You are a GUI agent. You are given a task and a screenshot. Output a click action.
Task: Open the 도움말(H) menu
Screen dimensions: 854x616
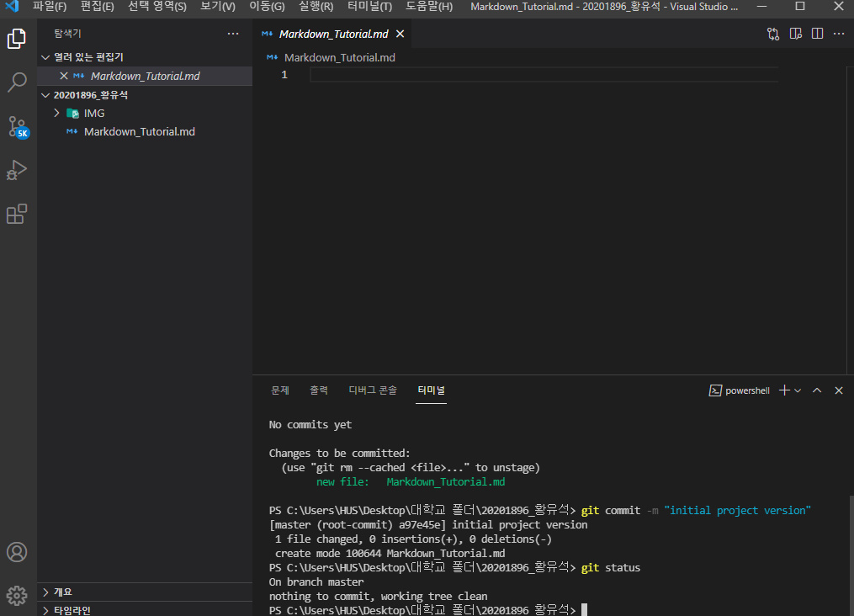(429, 7)
